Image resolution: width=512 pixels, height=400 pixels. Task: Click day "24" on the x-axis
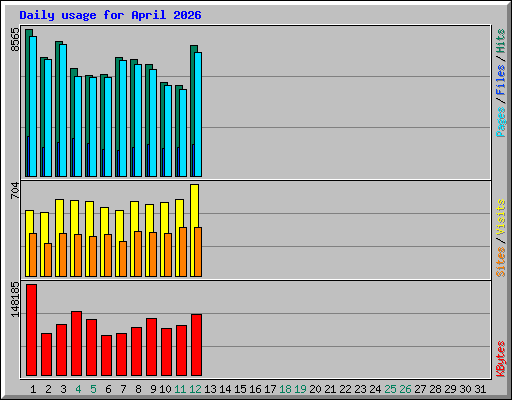(375, 389)
